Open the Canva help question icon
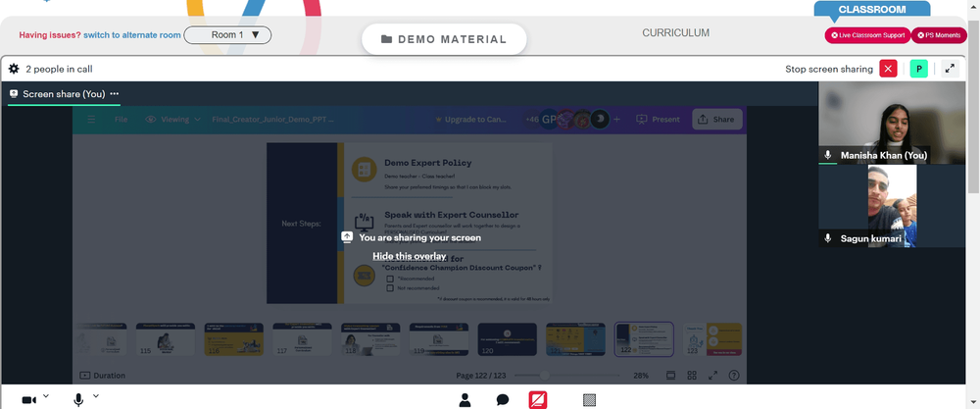980x409 pixels. [734, 376]
